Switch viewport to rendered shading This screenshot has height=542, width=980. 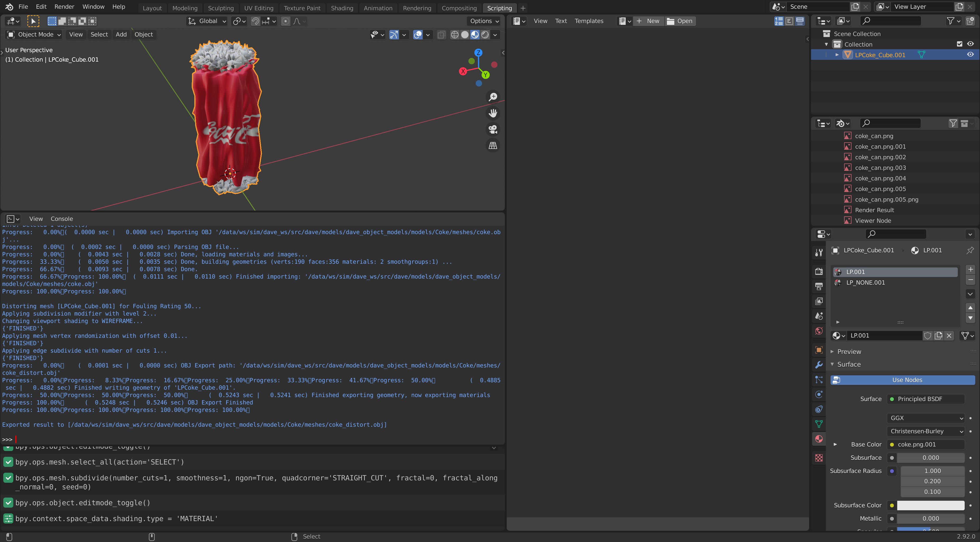click(x=485, y=35)
